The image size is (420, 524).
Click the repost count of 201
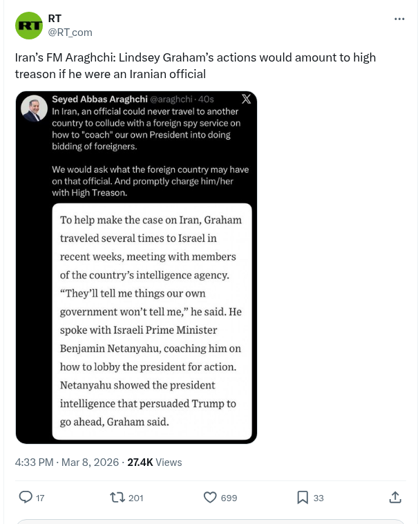click(x=136, y=498)
